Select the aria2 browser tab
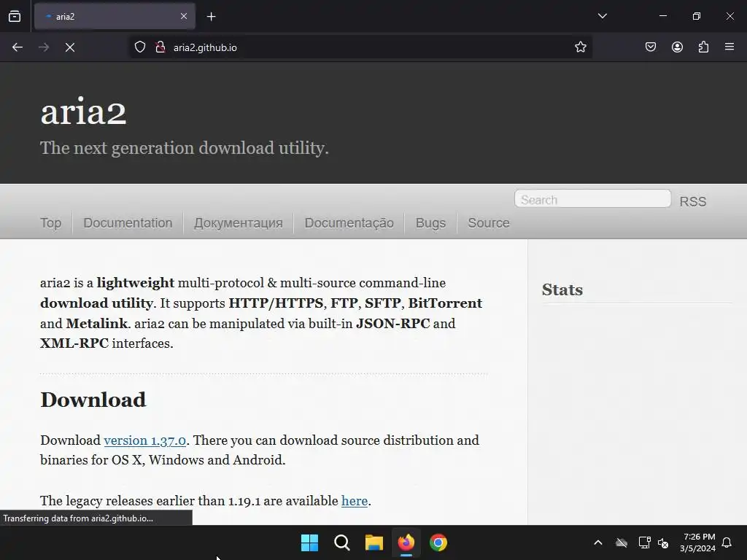Image resolution: width=747 pixels, height=560 pixels. click(115, 17)
